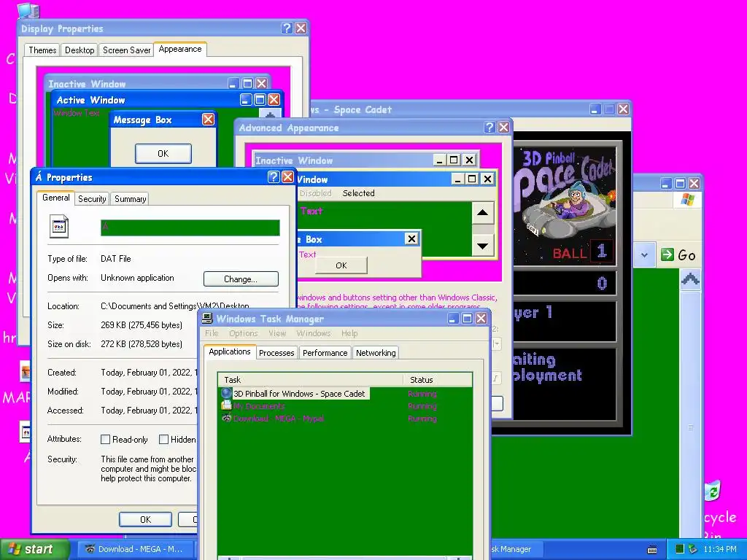Click the help button in Advanced Appearance title bar
Screen dimensions: 747x560
[x=489, y=127]
